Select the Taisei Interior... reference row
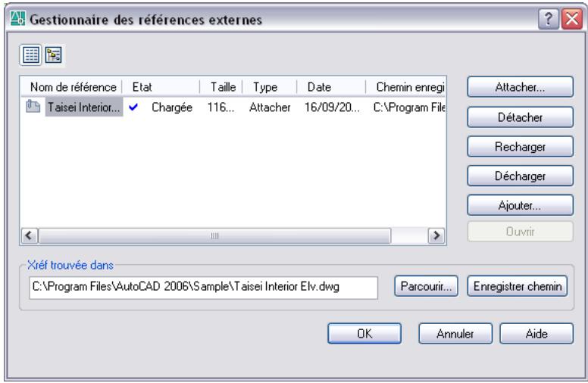Image resolution: width=588 pixels, height=383 pixels. pos(233,107)
